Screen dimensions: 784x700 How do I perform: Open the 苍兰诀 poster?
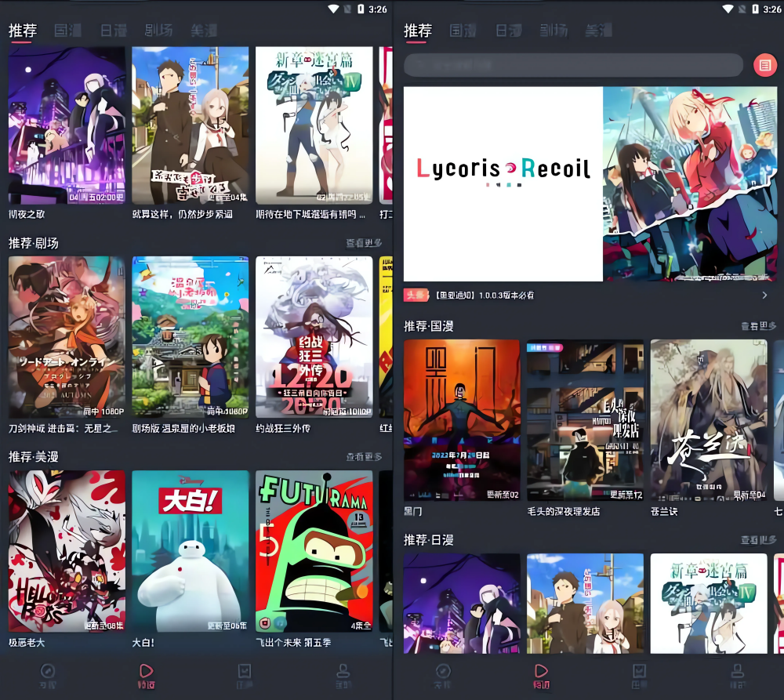(x=709, y=420)
